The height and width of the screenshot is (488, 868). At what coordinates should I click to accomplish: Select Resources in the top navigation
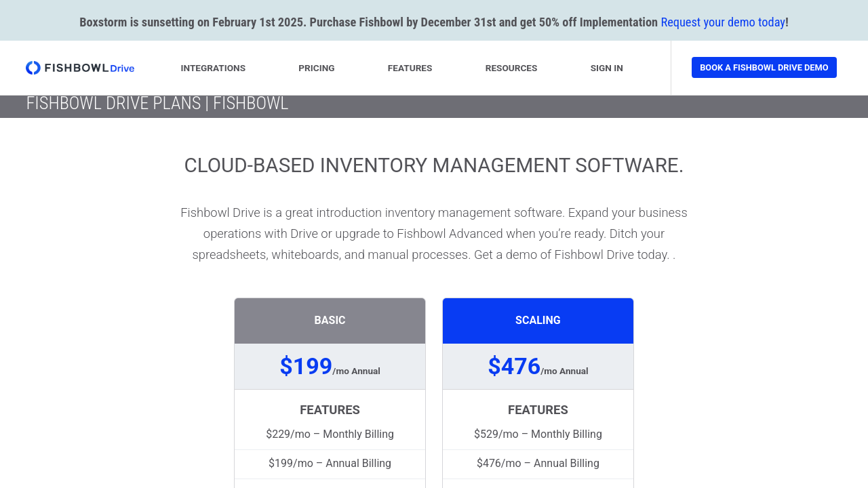point(511,68)
